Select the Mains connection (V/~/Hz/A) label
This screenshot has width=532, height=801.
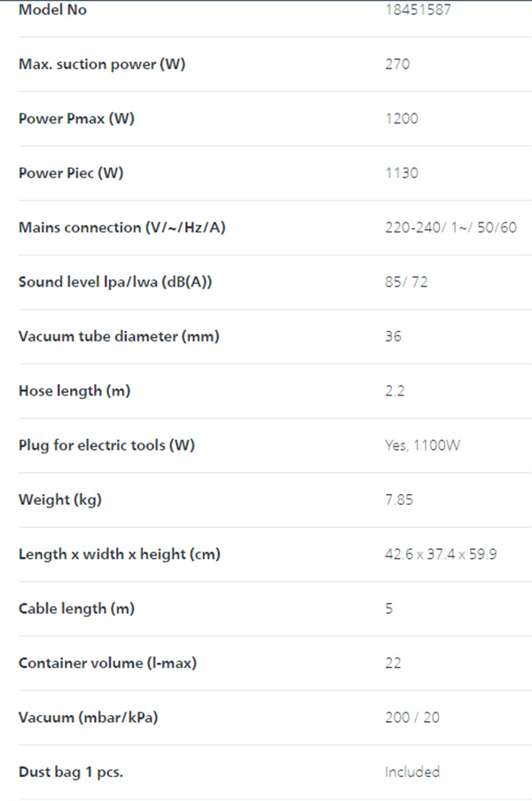pos(121,227)
